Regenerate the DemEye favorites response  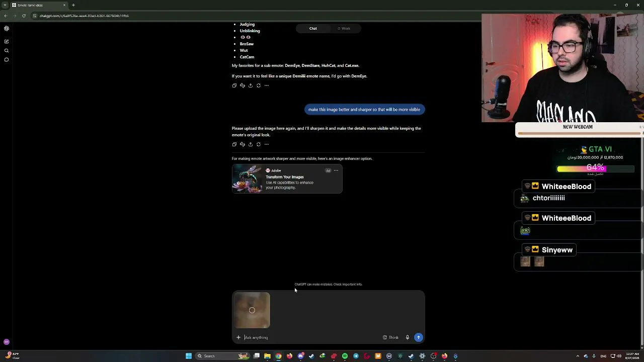(259, 85)
